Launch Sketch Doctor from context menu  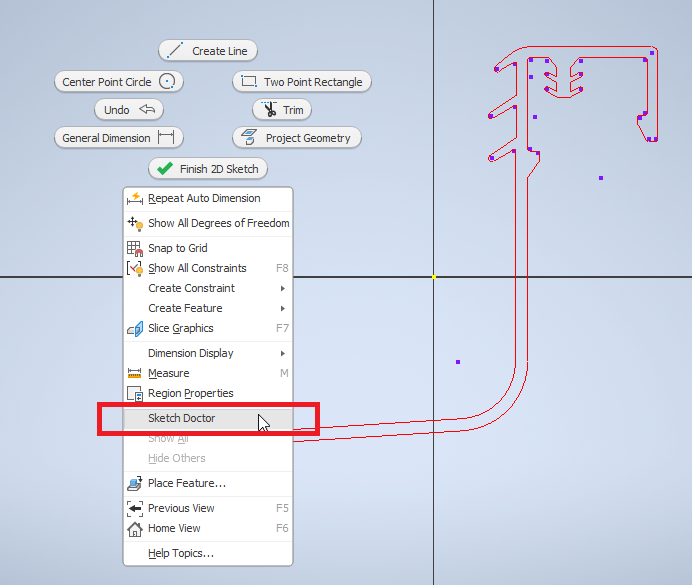(208, 418)
